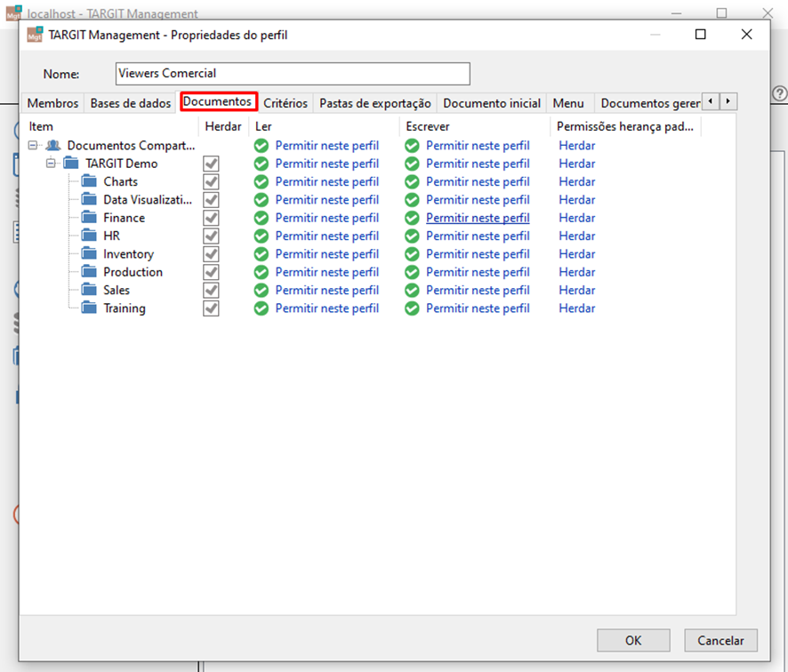Image resolution: width=788 pixels, height=672 pixels.
Task: Toggle Herdar checkbox for Finance
Action: pos(211,218)
